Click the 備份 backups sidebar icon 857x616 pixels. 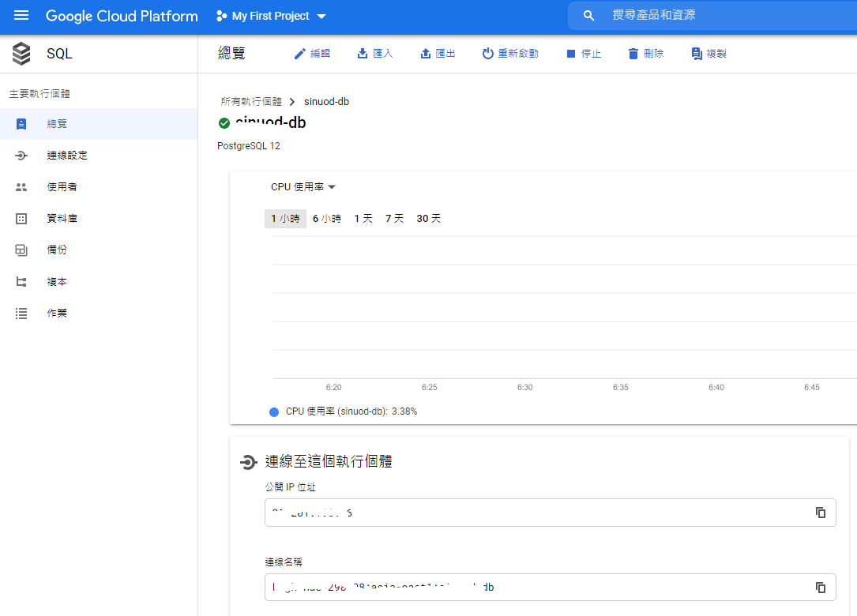coord(21,250)
